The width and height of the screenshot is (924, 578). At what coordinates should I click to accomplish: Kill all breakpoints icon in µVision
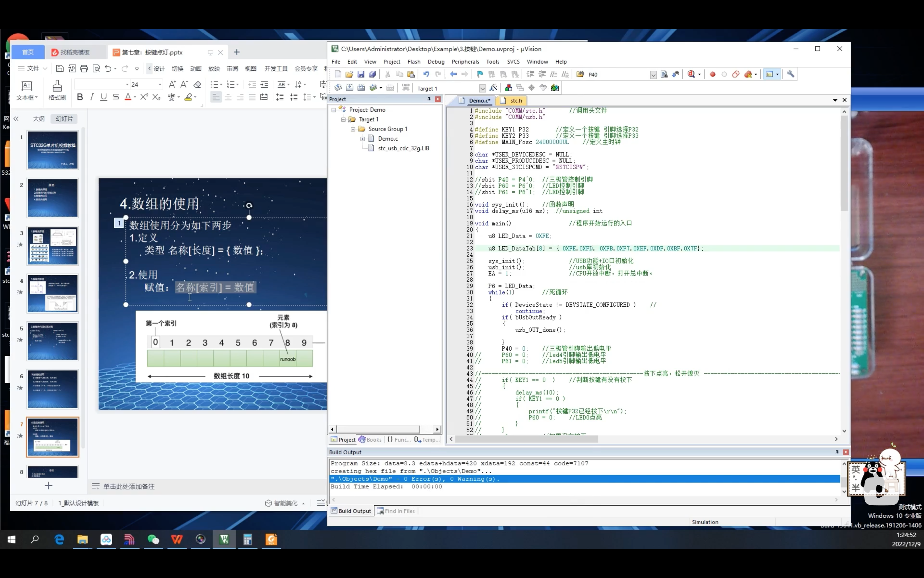[x=749, y=74]
